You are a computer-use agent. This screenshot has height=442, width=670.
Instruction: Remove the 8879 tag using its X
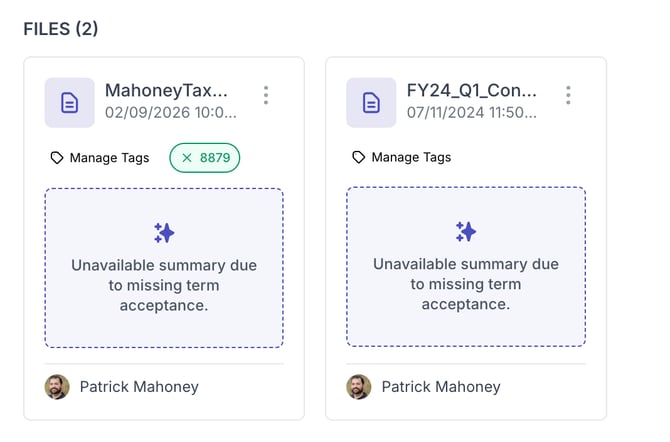pos(187,157)
